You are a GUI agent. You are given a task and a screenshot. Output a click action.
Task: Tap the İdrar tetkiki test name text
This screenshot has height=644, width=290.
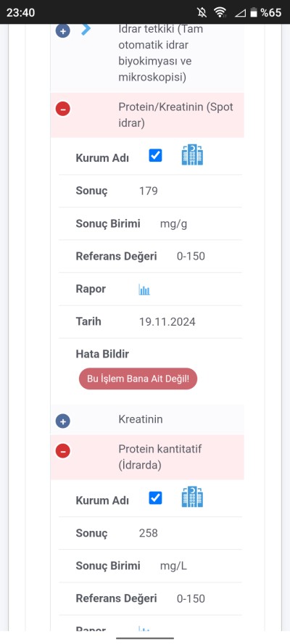[161, 54]
